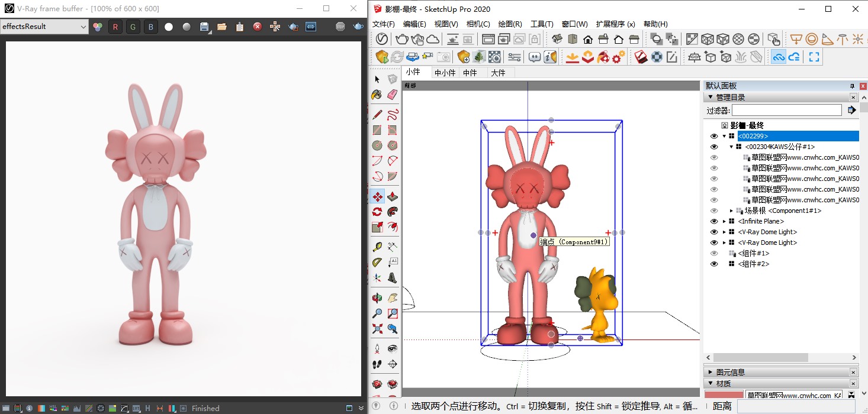Hide the <002304KAWS公仔#1> component
868x414 pixels.
[713, 147]
